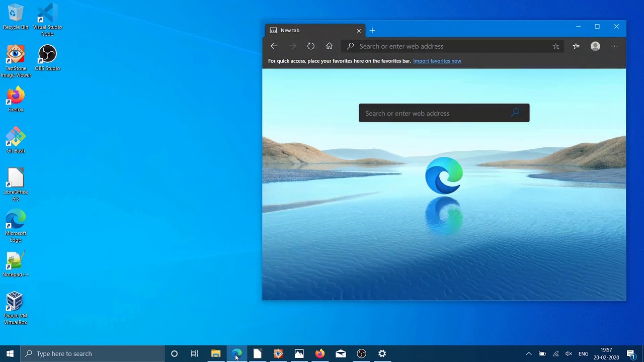Open the clock and date flyout
This screenshot has height=362, width=644.
point(606,353)
